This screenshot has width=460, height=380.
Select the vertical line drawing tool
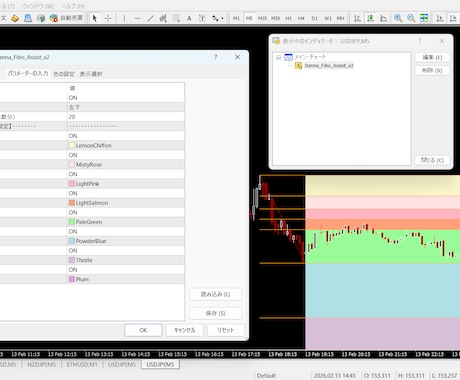124,18
